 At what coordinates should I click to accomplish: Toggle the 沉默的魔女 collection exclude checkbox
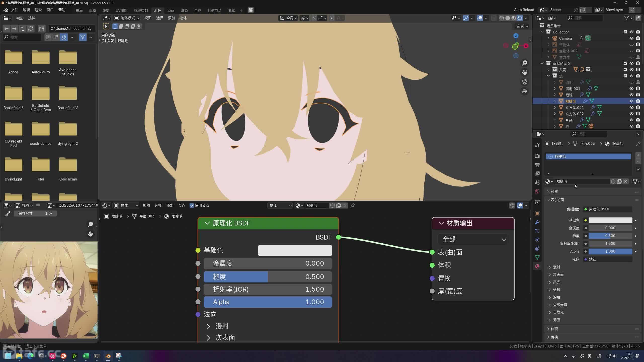click(625, 63)
